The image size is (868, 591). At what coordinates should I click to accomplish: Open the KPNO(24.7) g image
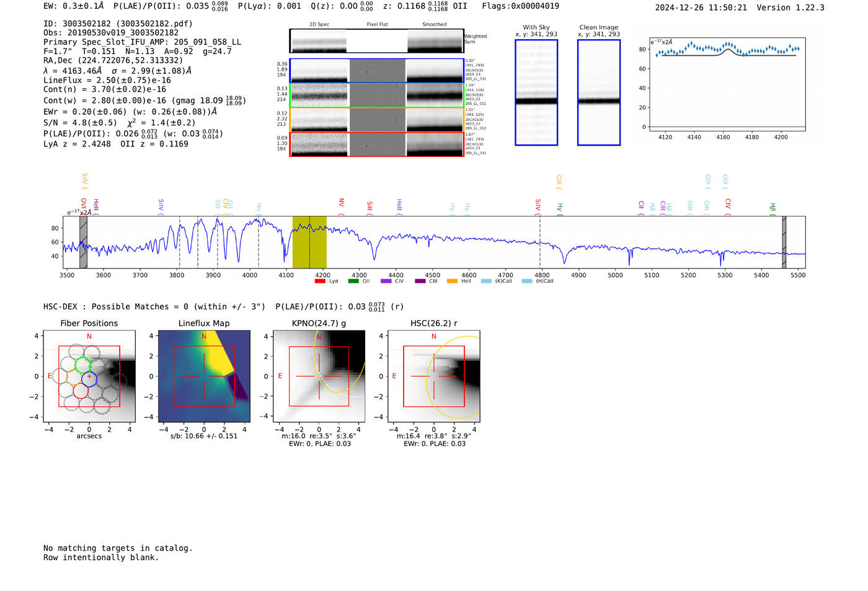319,376
